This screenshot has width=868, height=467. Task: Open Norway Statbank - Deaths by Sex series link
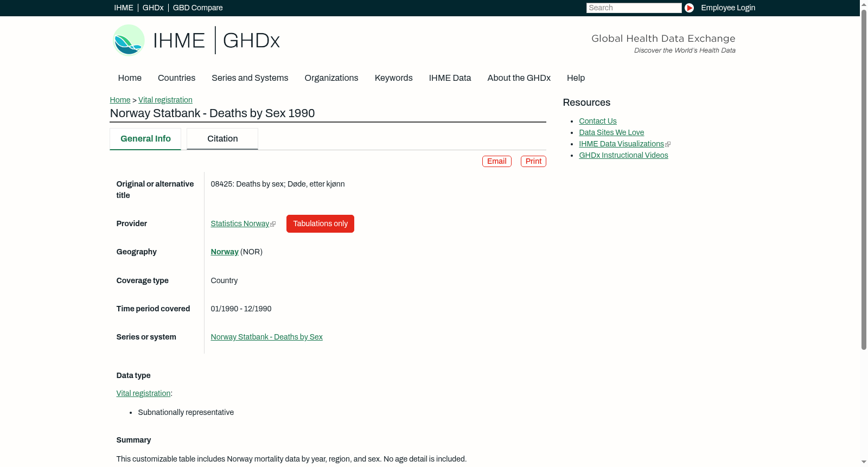(x=267, y=337)
